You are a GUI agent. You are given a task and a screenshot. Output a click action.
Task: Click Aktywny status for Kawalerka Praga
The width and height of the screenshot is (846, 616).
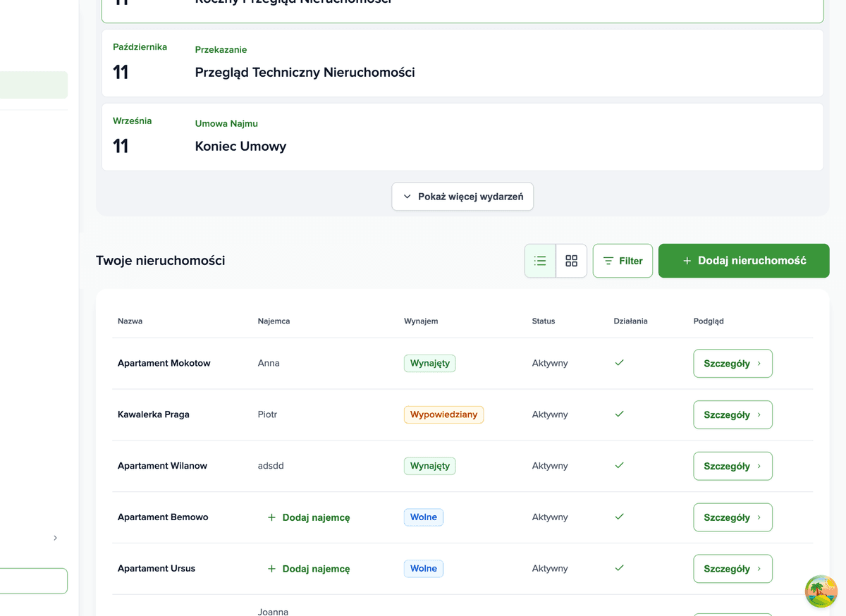[550, 414]
